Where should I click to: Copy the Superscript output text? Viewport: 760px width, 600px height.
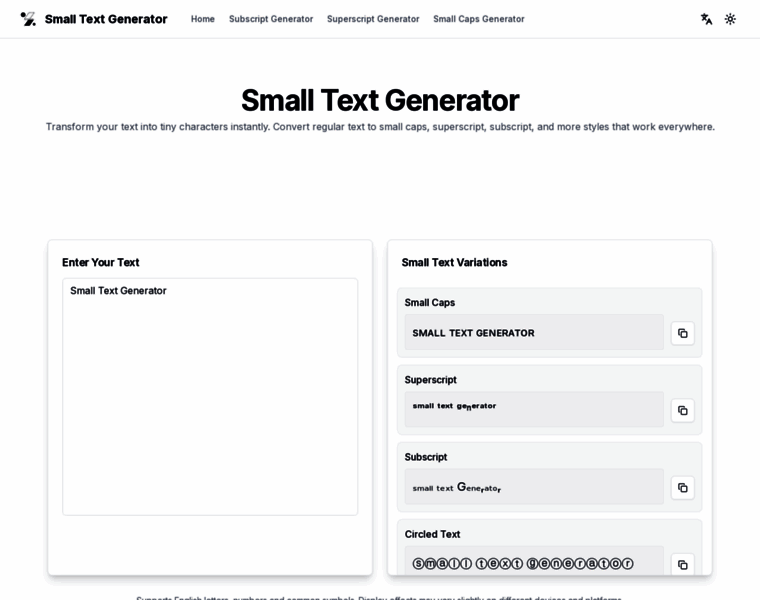(682, 410)
